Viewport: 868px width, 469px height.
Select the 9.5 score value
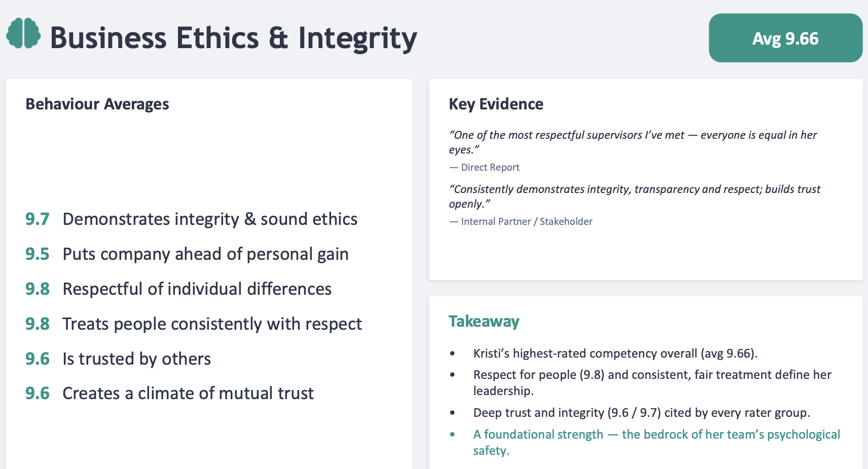point(38,254)
